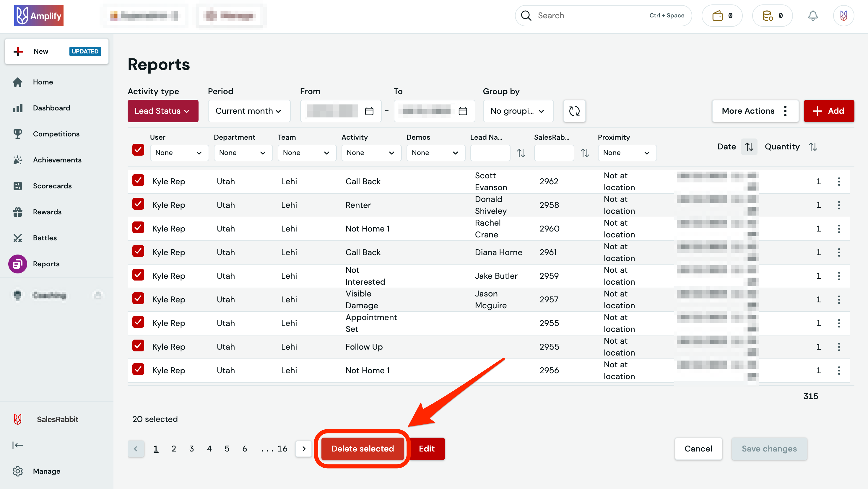Open the Competitions trophy icon
This screenshot has height=489, width=868.
pyautogui.click(x=17, y=134)
